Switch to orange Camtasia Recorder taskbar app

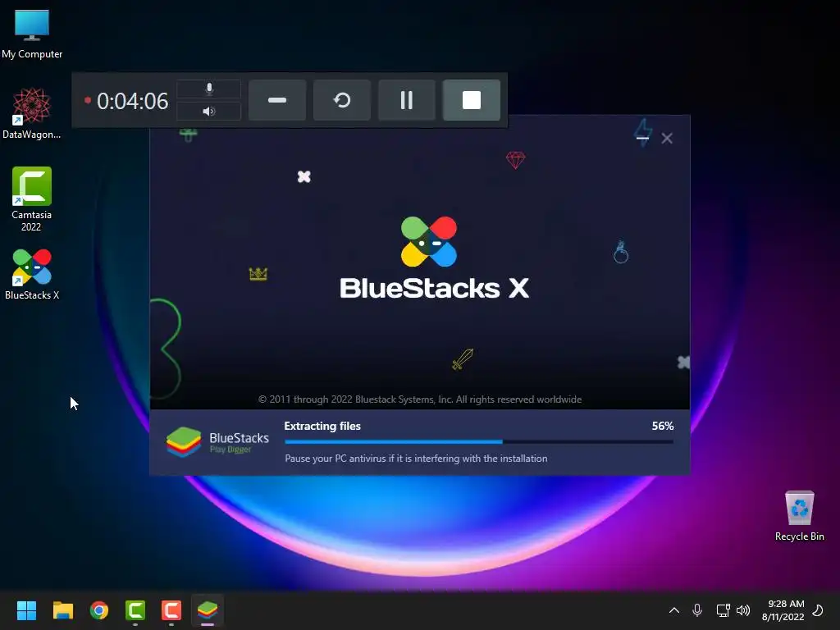click(171, 610)
